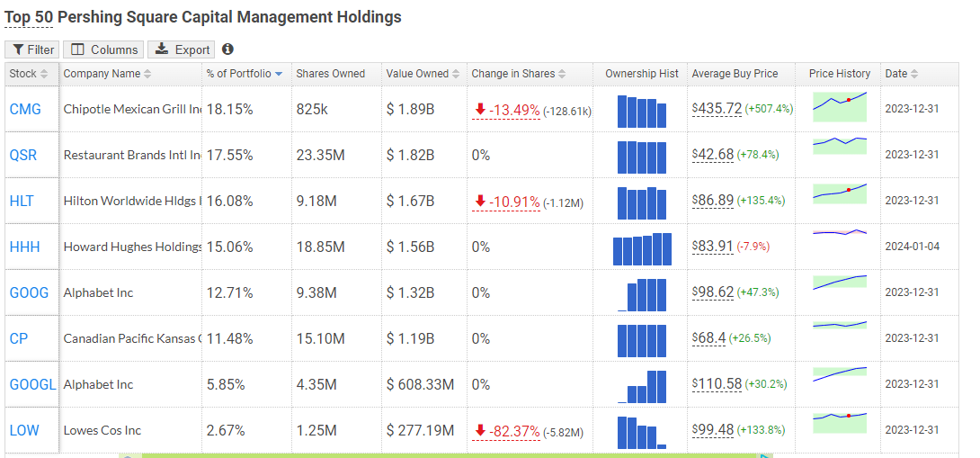The width and height of the screenshot is (980, 458).
Task: Click QSR price history sparkline
Action: click(x=840, y=145)
